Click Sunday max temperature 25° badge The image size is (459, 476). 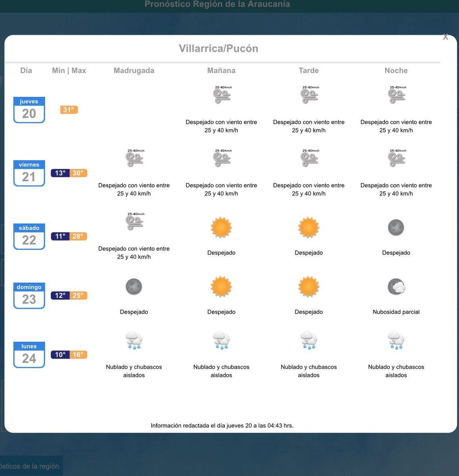pos(78,296)
